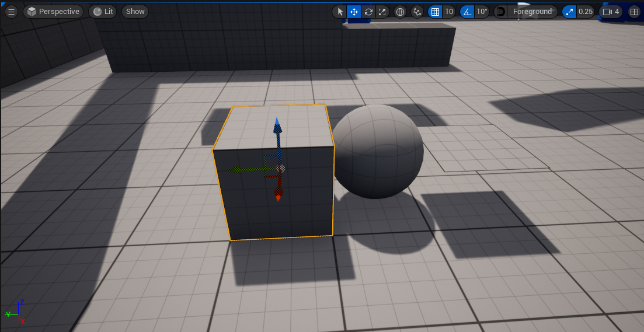Open the Foreground snap layer dropdown

532,12
